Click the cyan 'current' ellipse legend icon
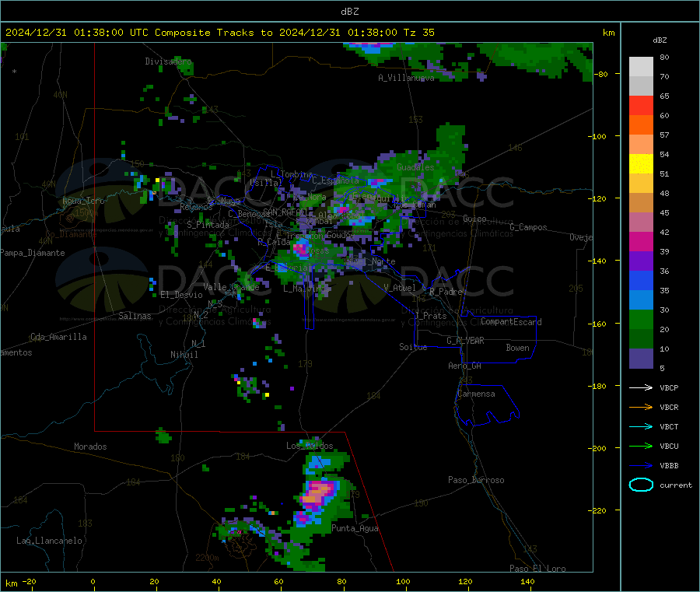 pos(641,485)
